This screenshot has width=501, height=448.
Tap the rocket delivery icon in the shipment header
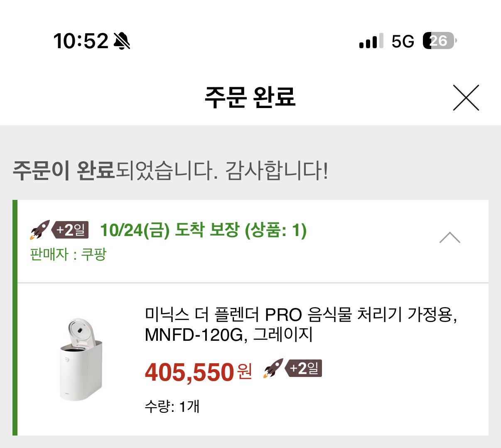click(39, 230)
